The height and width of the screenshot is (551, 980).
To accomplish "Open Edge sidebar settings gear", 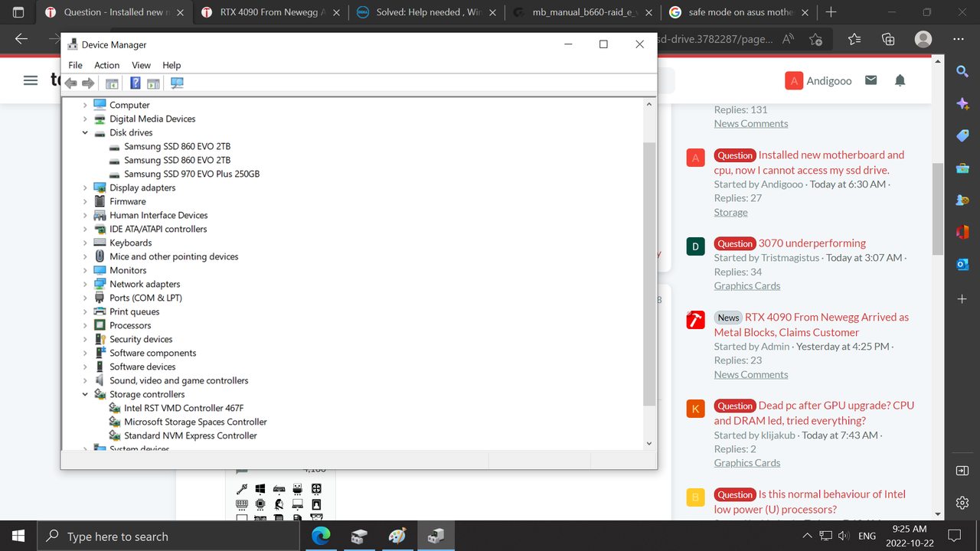I will click(x=962, y=503).
